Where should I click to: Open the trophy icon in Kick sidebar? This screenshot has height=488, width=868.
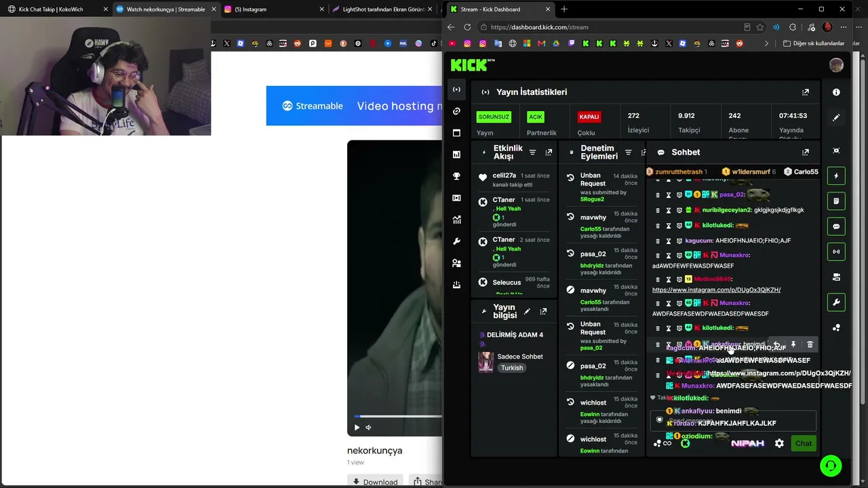[456, 176]
